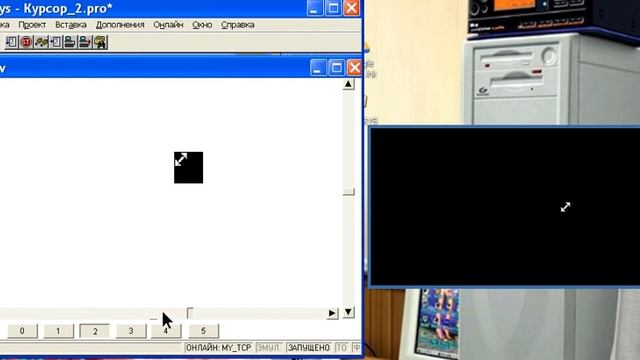
Task: Open the Справка menu
Action: [x=238, y=24]
